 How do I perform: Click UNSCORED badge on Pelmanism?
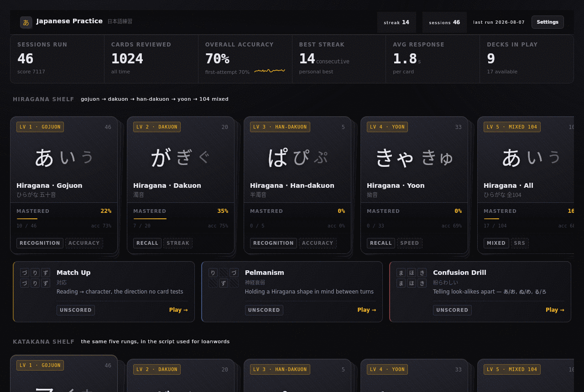[264, 310]
